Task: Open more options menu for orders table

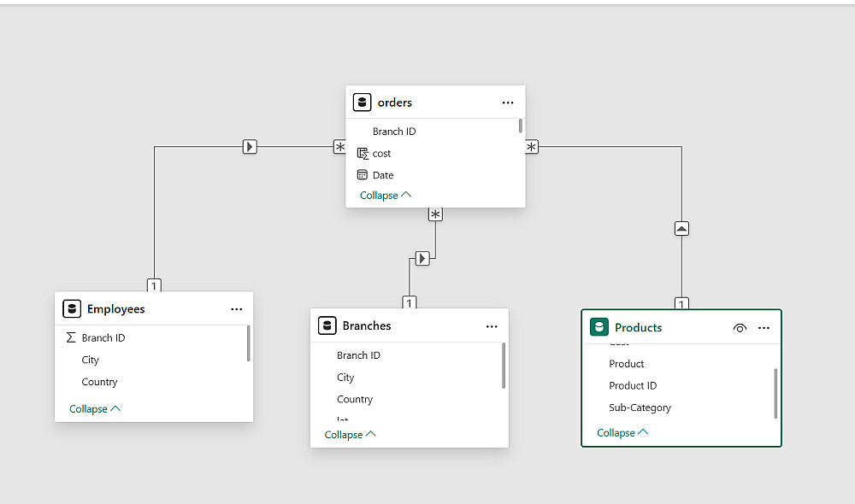Action: (x=508, y=103)
